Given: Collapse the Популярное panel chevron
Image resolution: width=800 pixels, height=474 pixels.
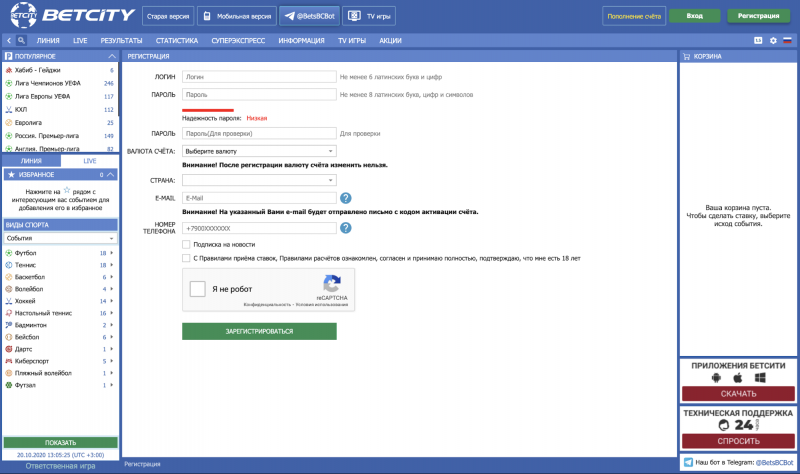Looking at the screenshot, I should tap(112, 56).
